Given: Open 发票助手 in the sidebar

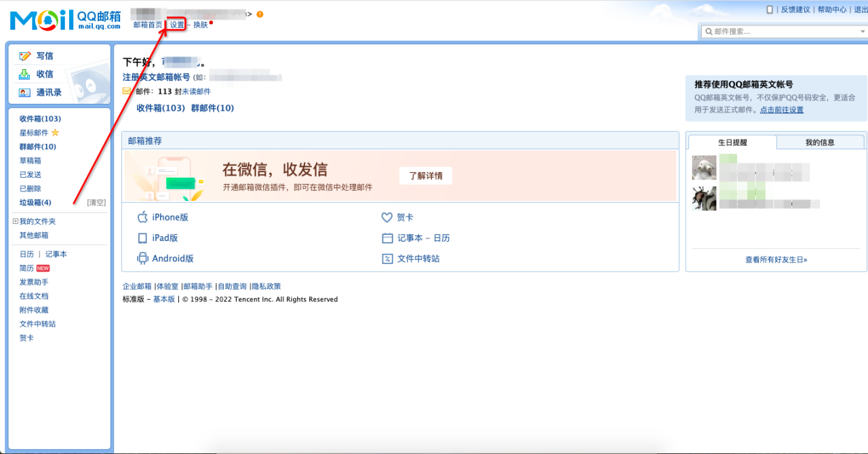Looking at the screenshot, I should tap(34, 282).
